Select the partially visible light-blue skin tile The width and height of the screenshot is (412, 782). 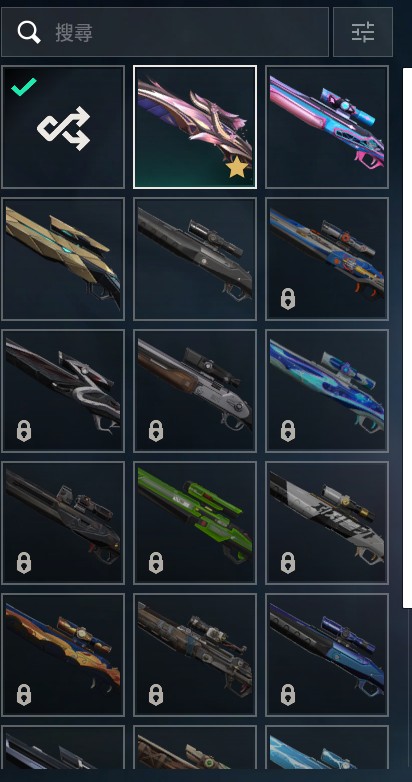pyautogui.click(x=327, y=747)
